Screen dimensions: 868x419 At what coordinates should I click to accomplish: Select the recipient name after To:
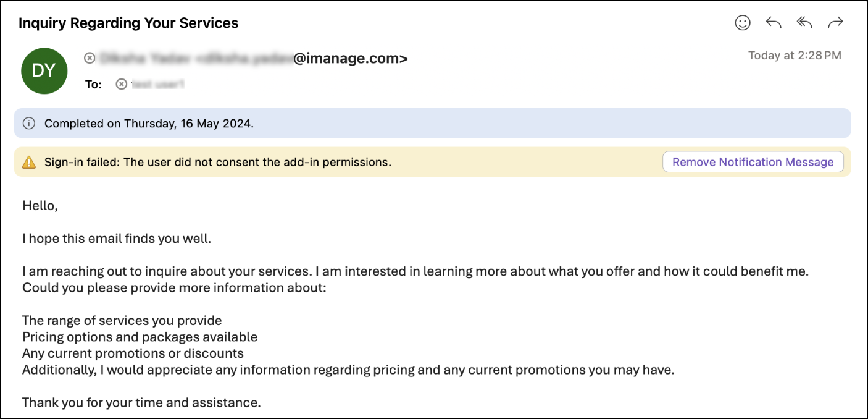pos(158,84)
